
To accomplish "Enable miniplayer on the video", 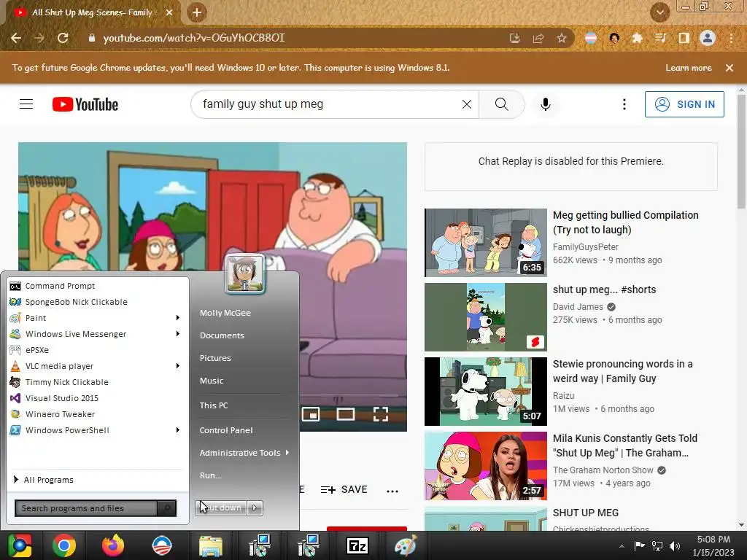I will [x=311, y=414].
